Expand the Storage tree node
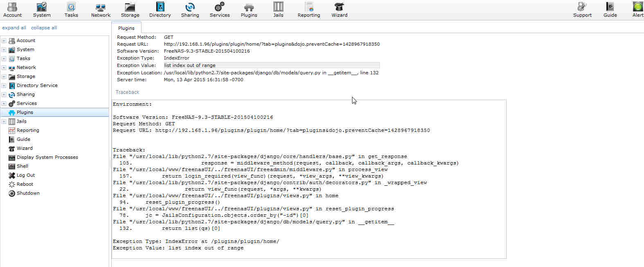Screen dimensions: 644x267 pyautogui.click(x=4, y=77)
